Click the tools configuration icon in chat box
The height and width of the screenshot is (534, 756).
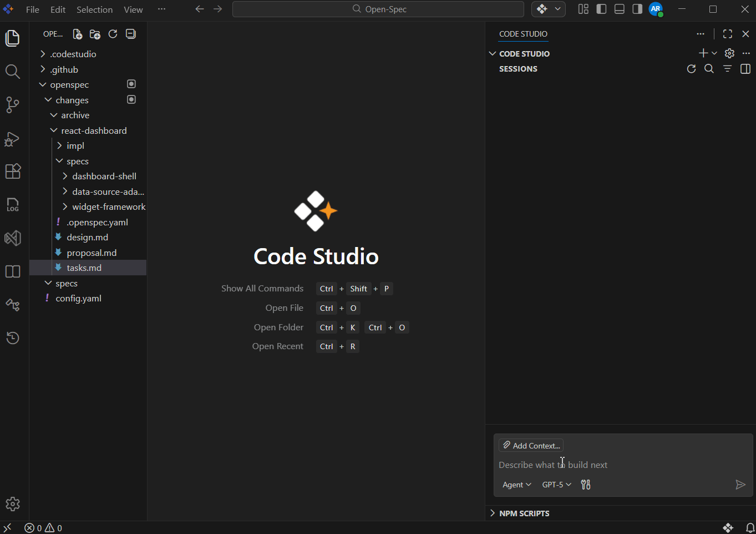click(x=586, y=485)
